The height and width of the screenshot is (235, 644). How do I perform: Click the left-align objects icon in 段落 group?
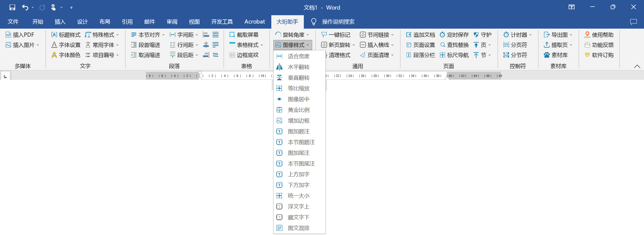click(206, 35)
